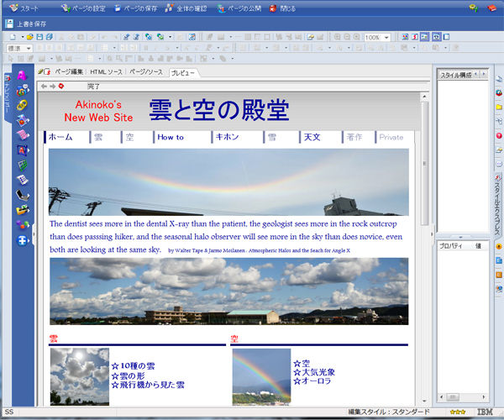Screen dimensions: 504x420
Task: Click the ☆10種の雲 link
Action: pyautogui.click(x=133, y=366)
